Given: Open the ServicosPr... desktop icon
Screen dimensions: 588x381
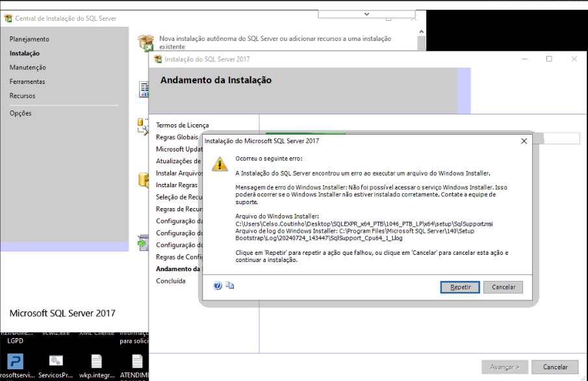Looking at the screenshot, I should 56,361.
